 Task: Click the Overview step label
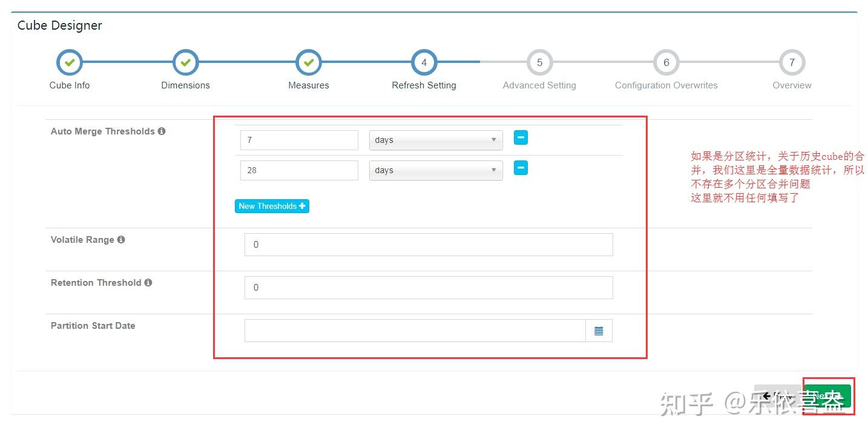coord(792,85)
